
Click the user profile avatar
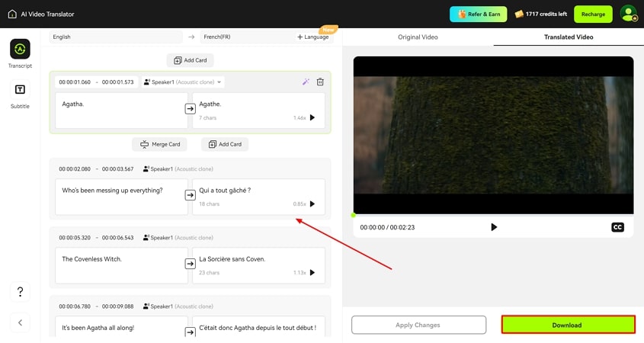click(x=629, y=14)
